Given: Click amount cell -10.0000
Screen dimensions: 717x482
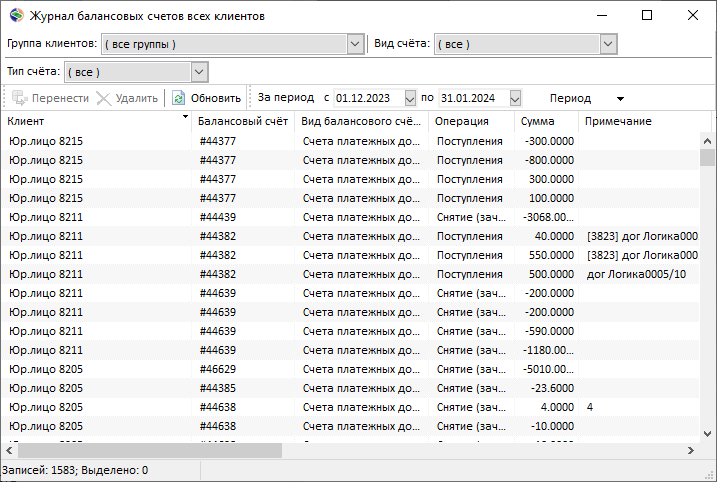Looking at the screenshot, I should (552, 426).
